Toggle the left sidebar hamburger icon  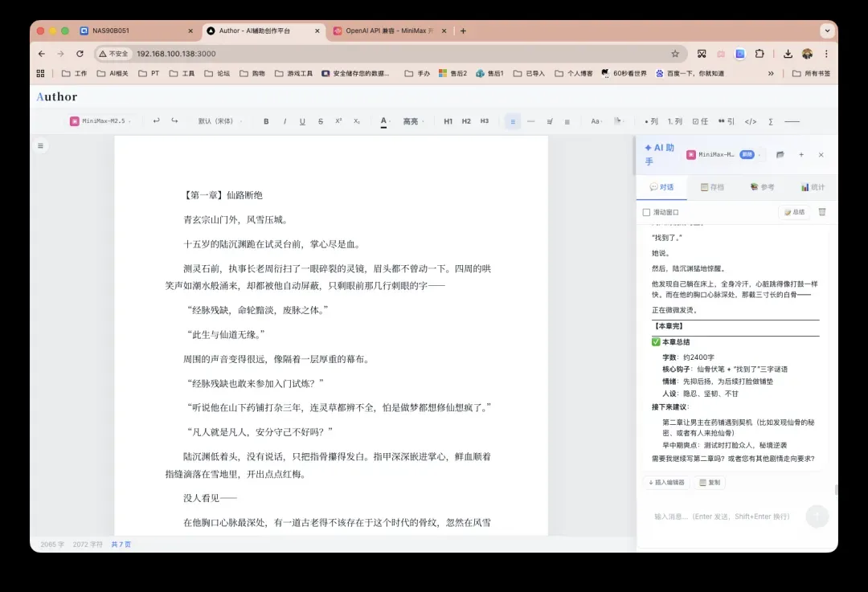pos(40,145)
